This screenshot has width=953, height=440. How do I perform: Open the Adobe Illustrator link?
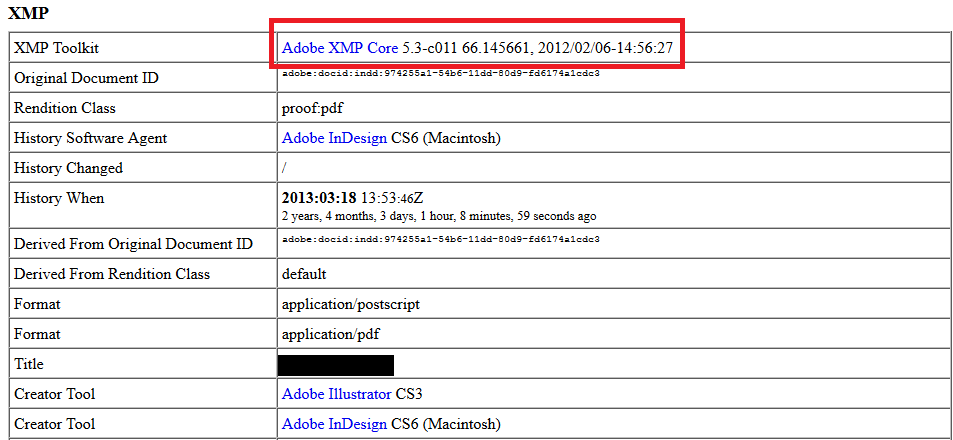[336, 394]
